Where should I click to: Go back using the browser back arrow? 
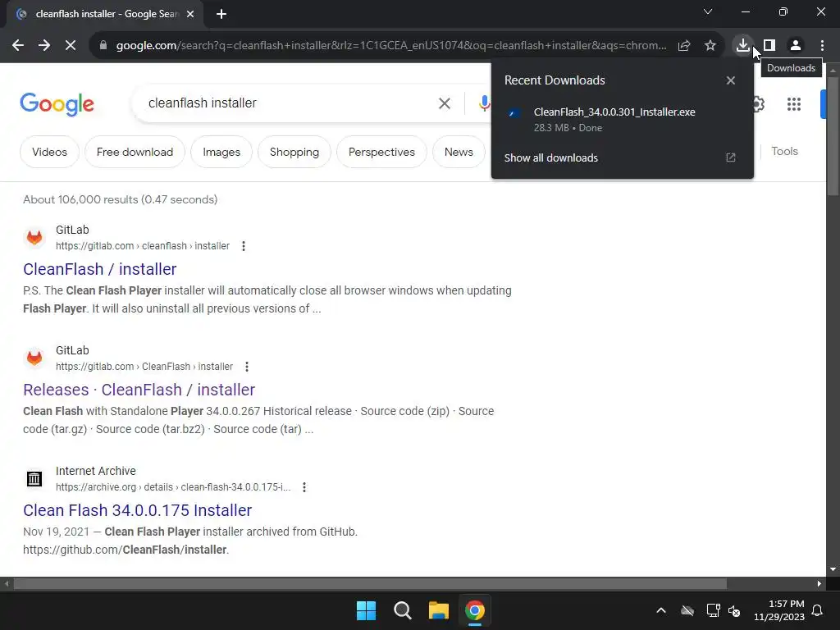pos(18,46)
